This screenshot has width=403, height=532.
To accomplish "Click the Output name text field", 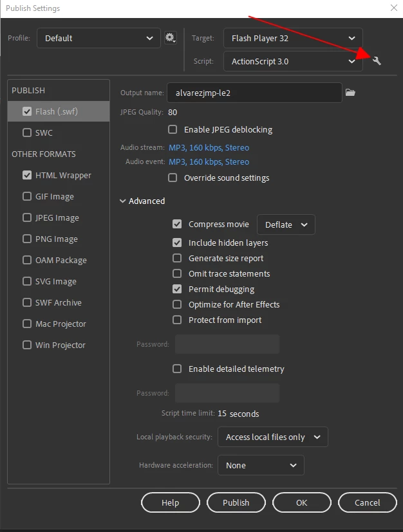I will point(254,93).
